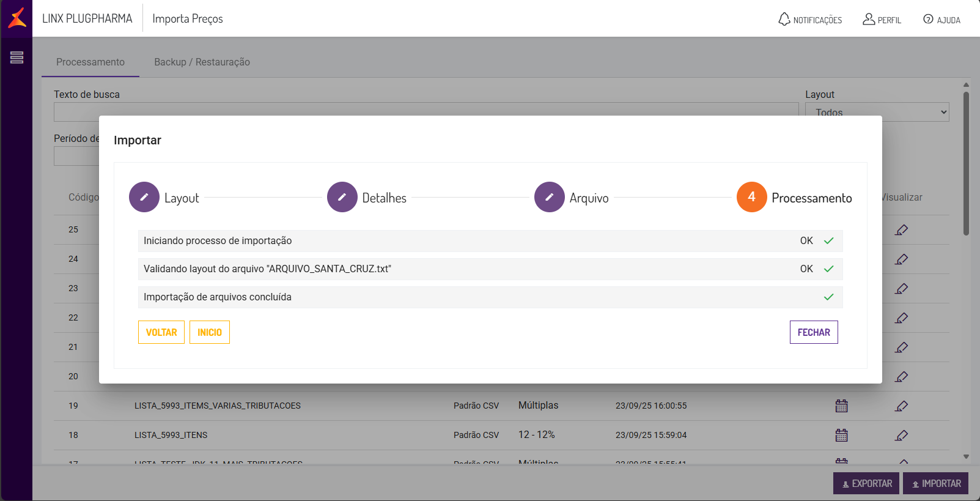Click the green check for Validando layout

click(x=829, y=269)
